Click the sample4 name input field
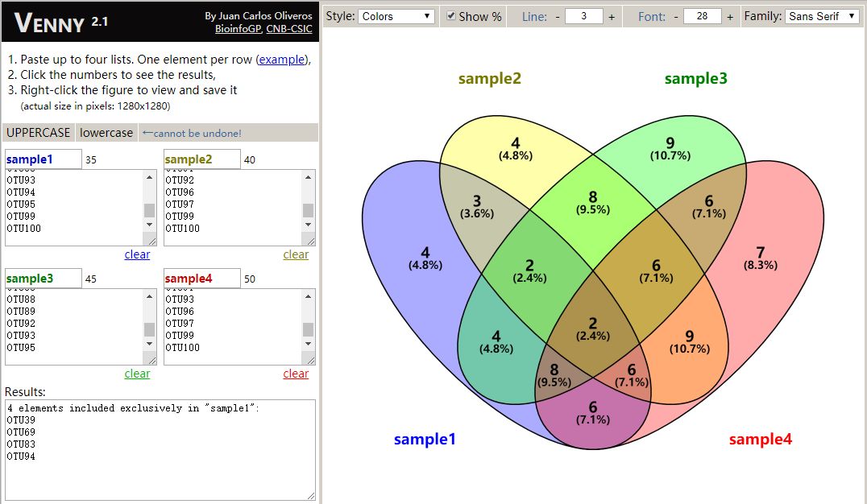Viewport: 867px width, 504px height. [x=201, y=279]
